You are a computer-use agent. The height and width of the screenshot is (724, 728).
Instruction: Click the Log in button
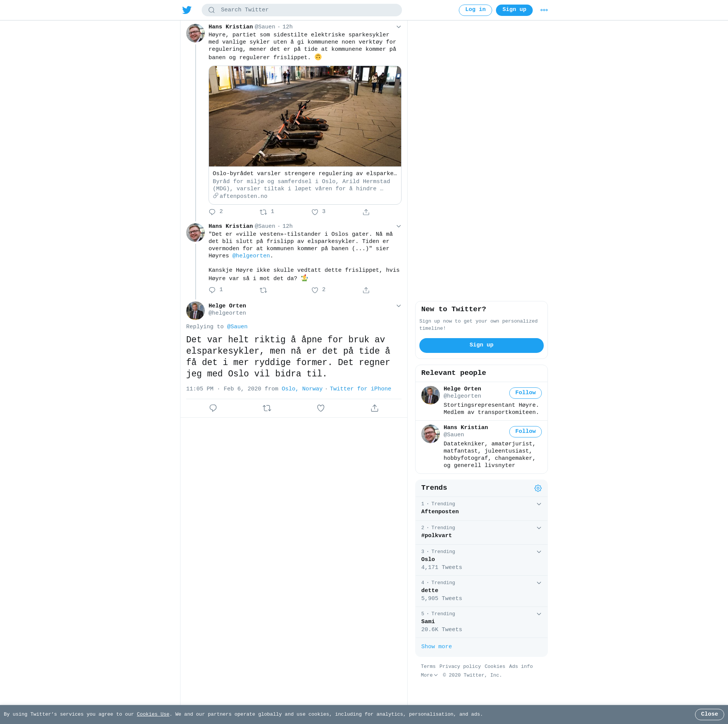(x=475, y=10)
